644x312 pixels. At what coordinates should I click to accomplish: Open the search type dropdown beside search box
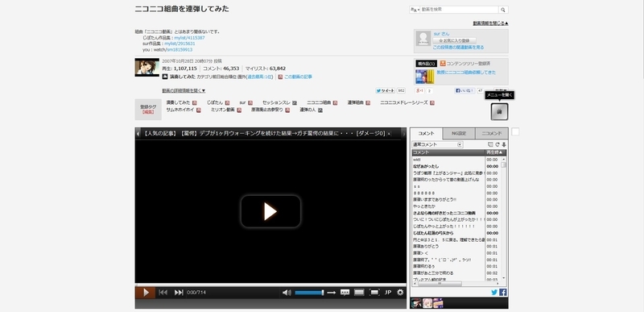coord(415,10)
